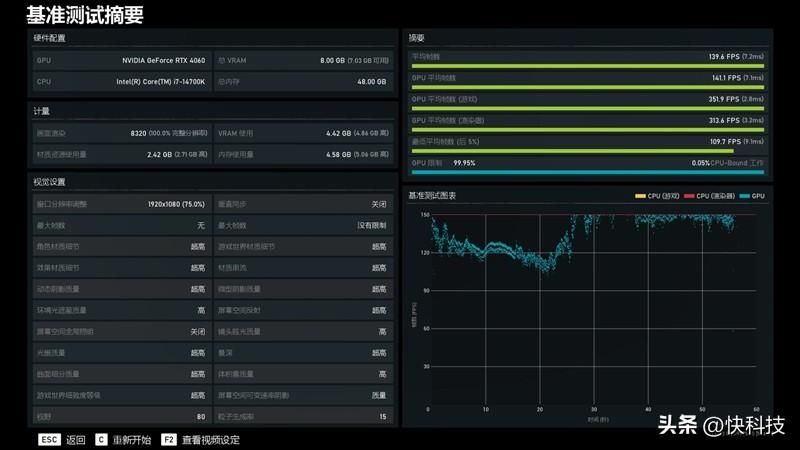This screenshot has height=450, width=800.
Task: Click the particle value 15
Action: (383, 417)
